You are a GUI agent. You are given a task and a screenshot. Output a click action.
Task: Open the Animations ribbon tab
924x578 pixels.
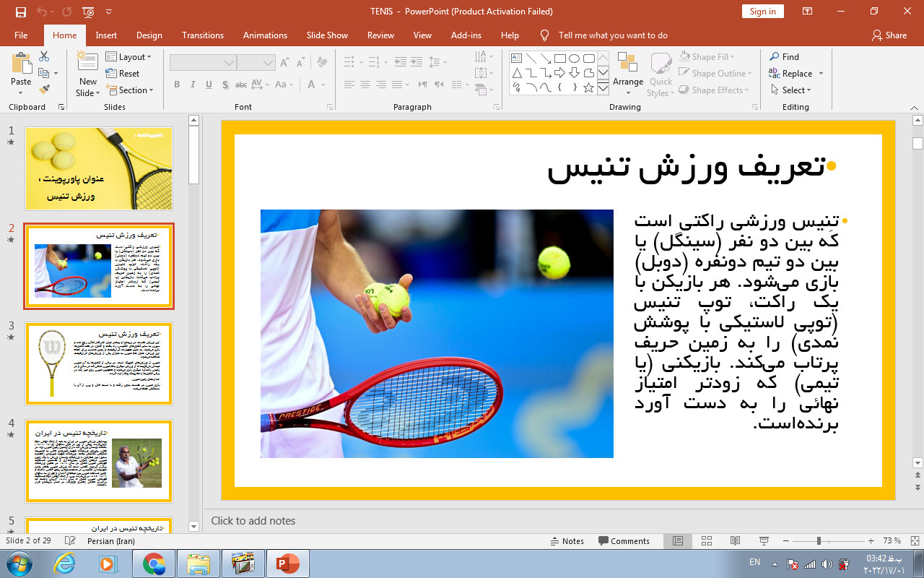click(x=265, y=35)
